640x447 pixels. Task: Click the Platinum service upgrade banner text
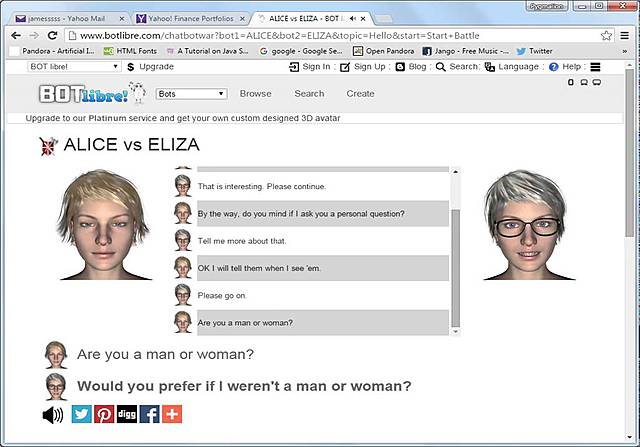click(182, 118)
